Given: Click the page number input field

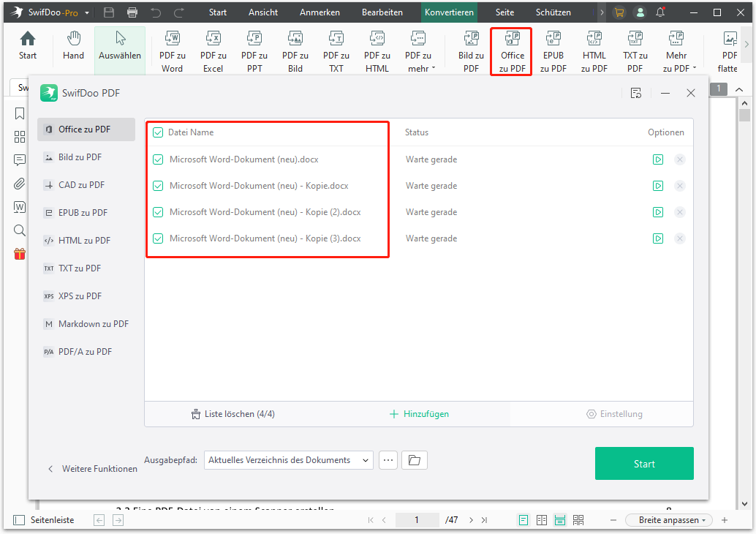Looking at the screenshot, I should [417, 520].
